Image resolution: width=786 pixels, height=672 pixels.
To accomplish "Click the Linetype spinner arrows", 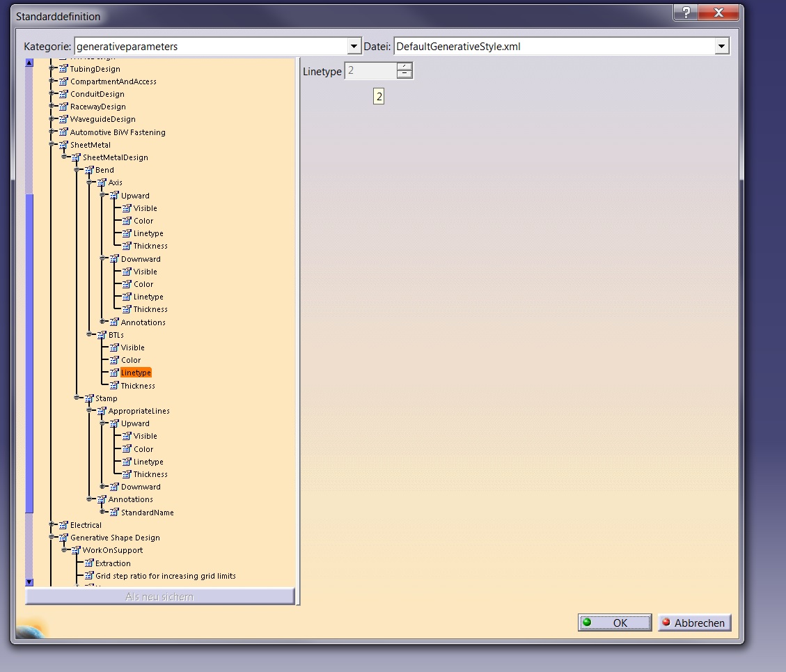I will tap(404, 71).
